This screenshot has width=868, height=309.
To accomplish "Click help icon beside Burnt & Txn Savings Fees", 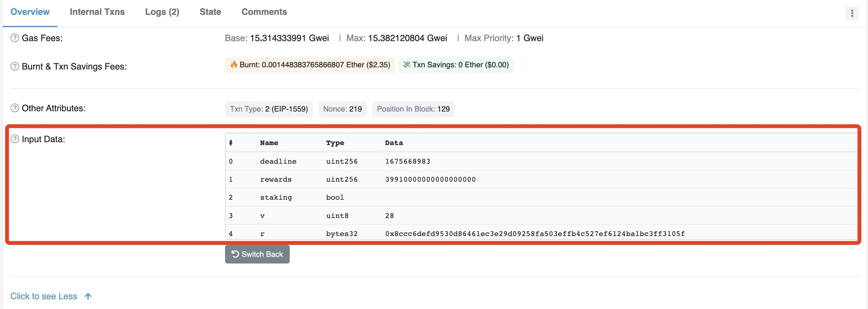I will coord(15,66).
